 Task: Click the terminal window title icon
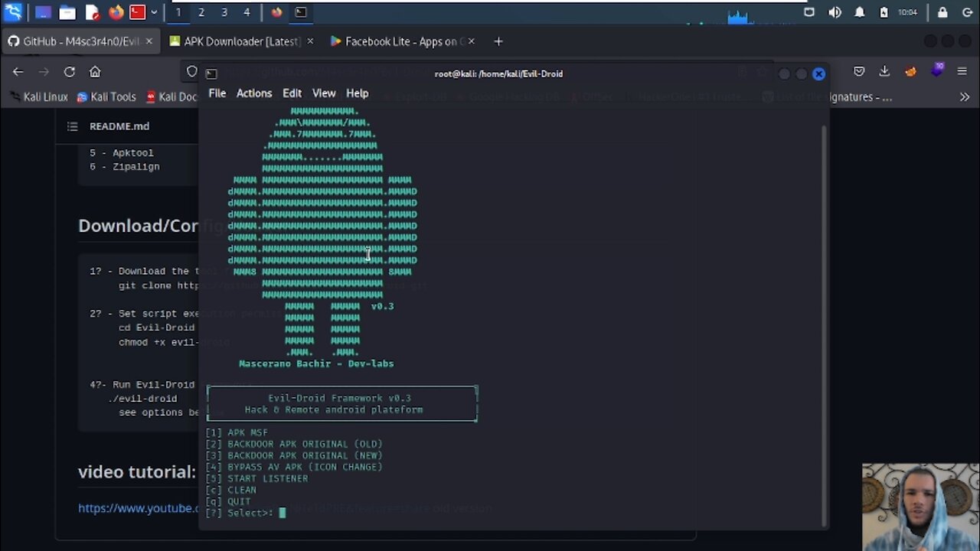click(212, 73)
